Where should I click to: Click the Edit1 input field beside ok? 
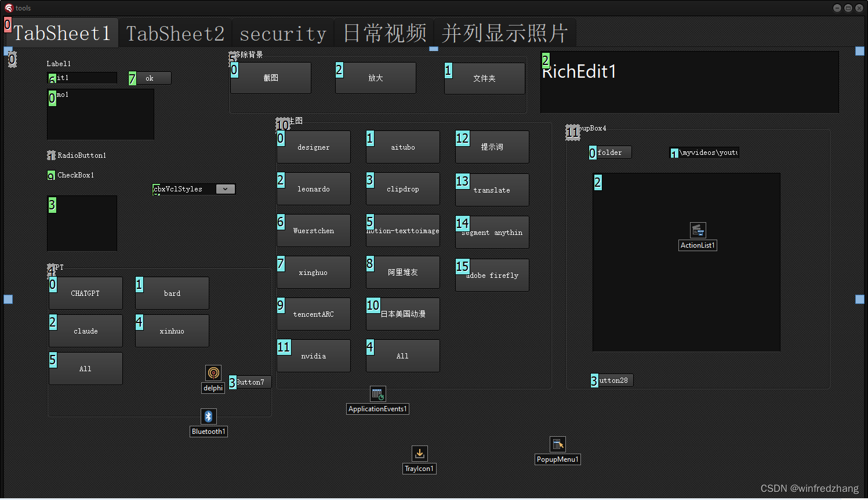pyautogui.click(x=82, y=78)
